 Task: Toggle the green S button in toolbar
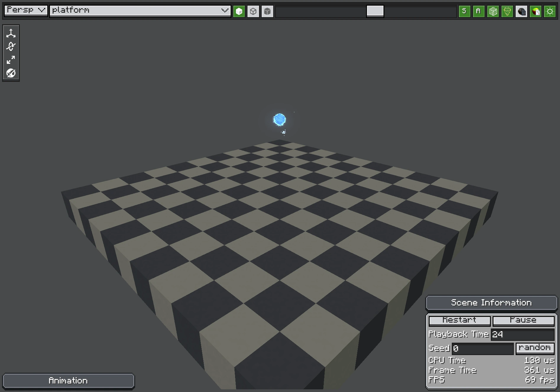[x=464, y=12]
